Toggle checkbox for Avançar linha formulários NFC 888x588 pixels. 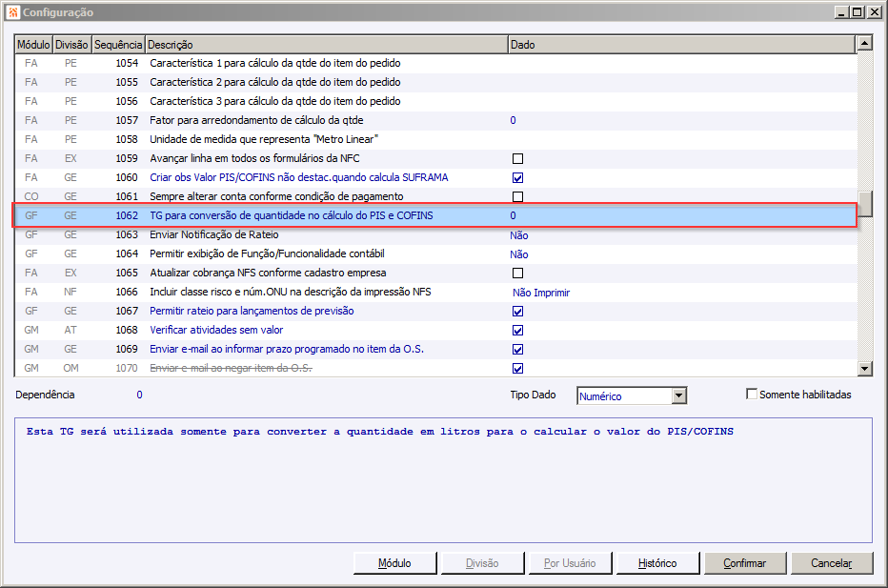click(517, 158)
